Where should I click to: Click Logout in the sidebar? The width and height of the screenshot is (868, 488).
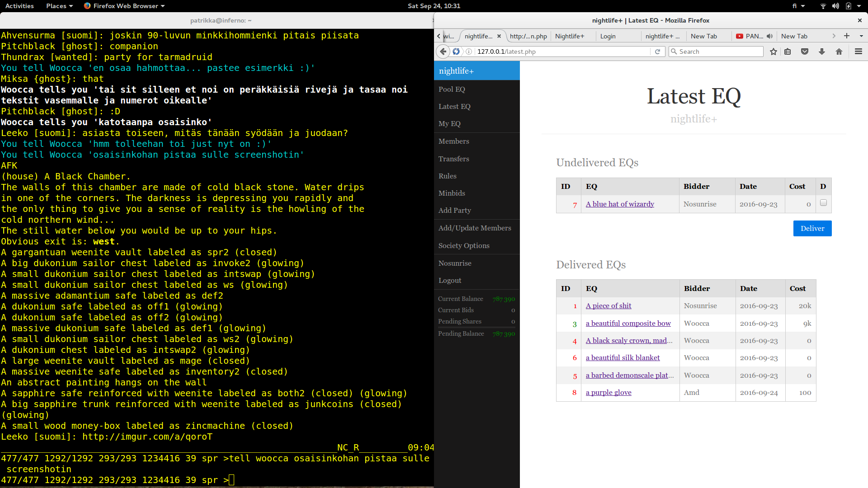coord(450,281)
